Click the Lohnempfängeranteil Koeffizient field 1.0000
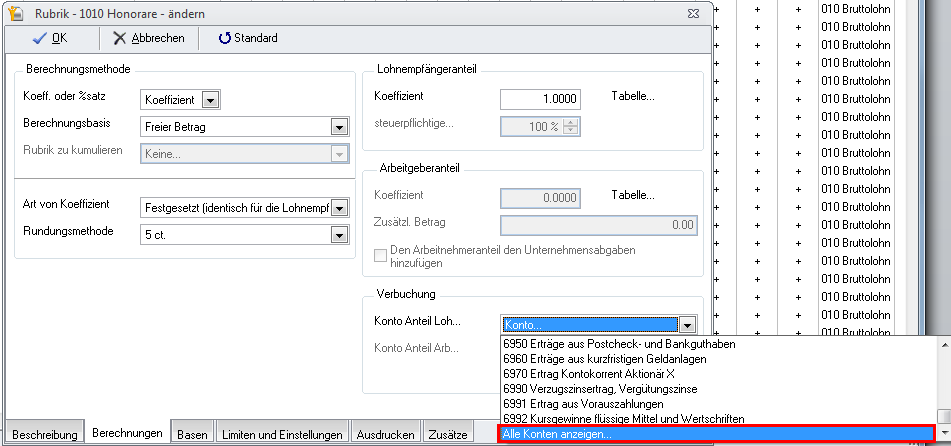 click(540, 99)
